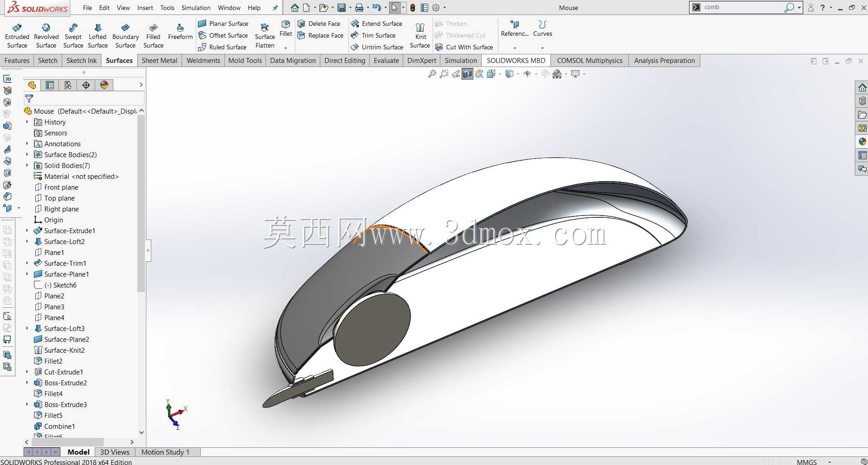Open the SOLIDWORKS Resources home pane
Image resolution: width=868 pixels, height=465 pixels.
pyautogui.click(x=862, y=87)
